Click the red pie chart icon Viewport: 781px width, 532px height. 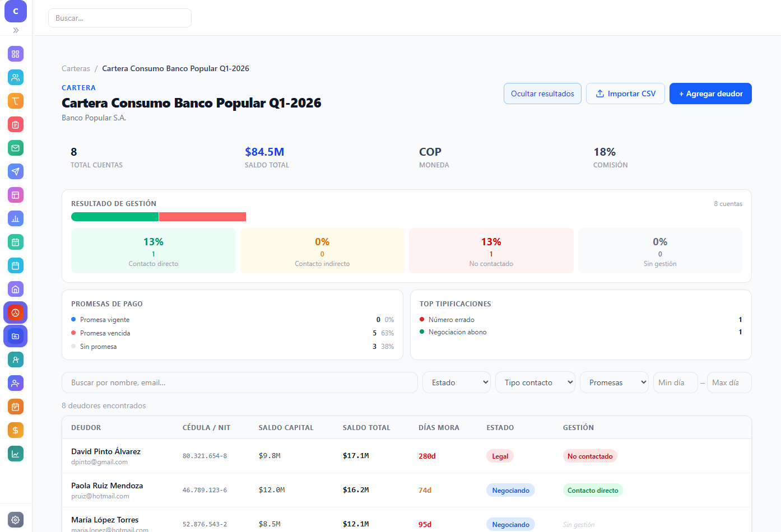(x=16, y=313)
